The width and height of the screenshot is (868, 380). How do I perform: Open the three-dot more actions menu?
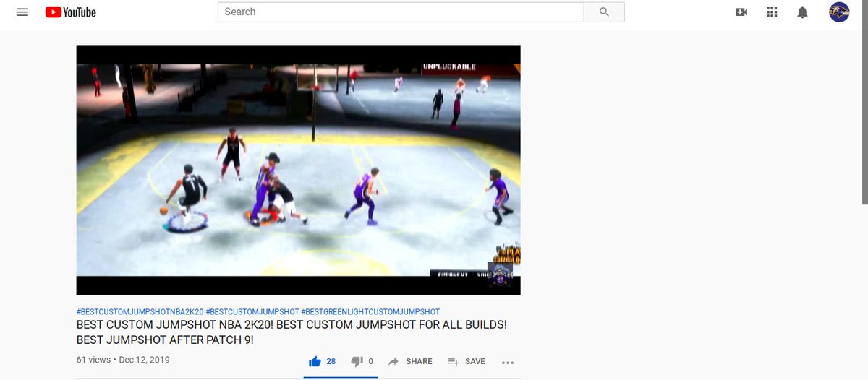(507, 362)
